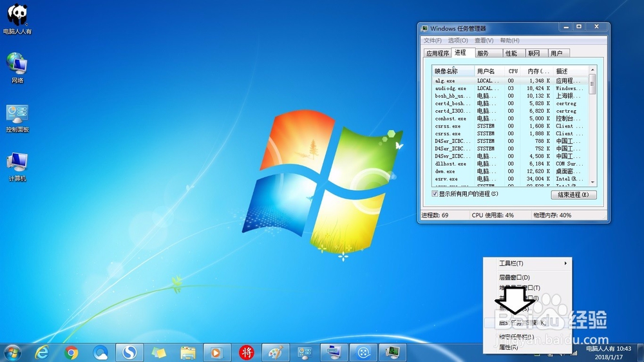Click the 结束进程(E) button
The height and width of the screenshot is (362, 644).
(x=573, y=195)
